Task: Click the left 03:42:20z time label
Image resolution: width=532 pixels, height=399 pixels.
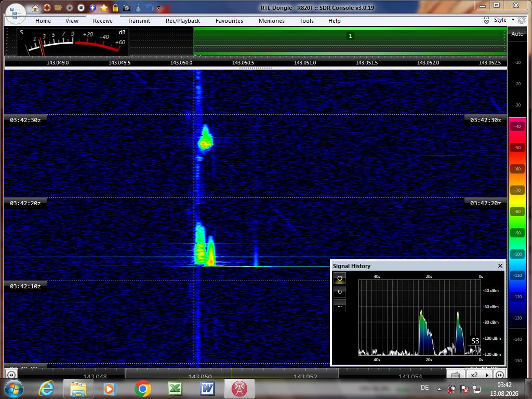Action: 25,203
